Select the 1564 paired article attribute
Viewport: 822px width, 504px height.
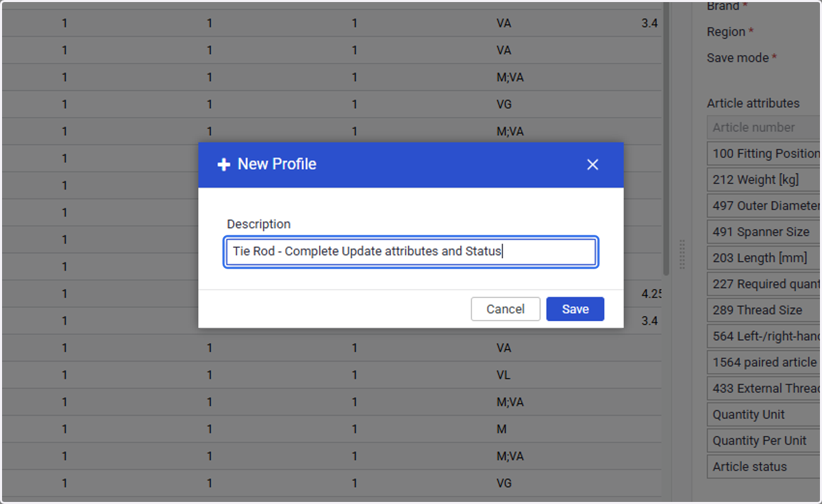[x=764, y=362]
